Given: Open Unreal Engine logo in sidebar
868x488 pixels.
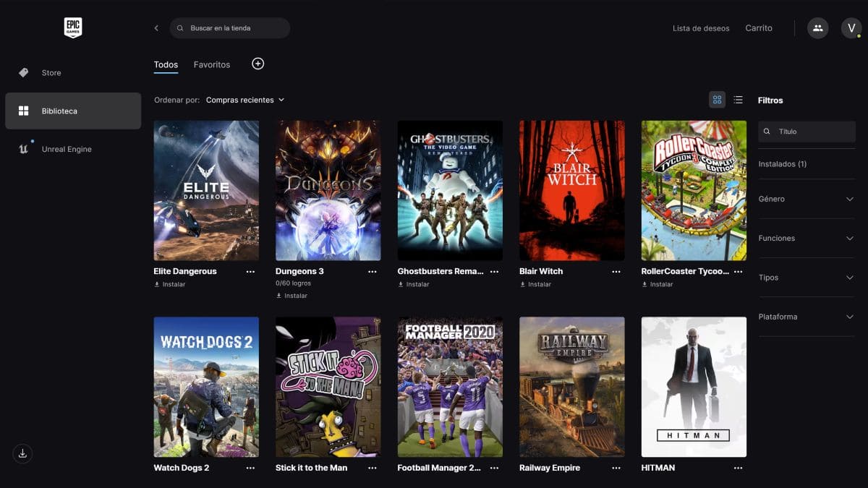Looking at the screenshot, I should (24, 148).
